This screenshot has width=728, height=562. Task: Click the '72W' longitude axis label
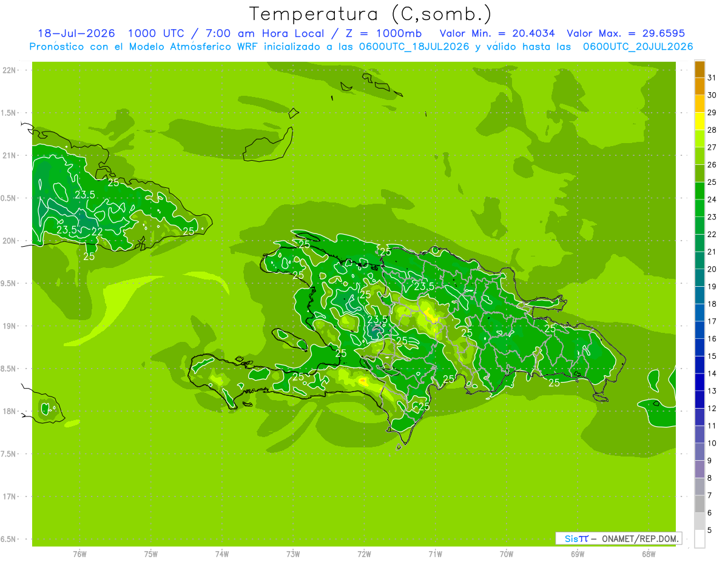(364, 554)
